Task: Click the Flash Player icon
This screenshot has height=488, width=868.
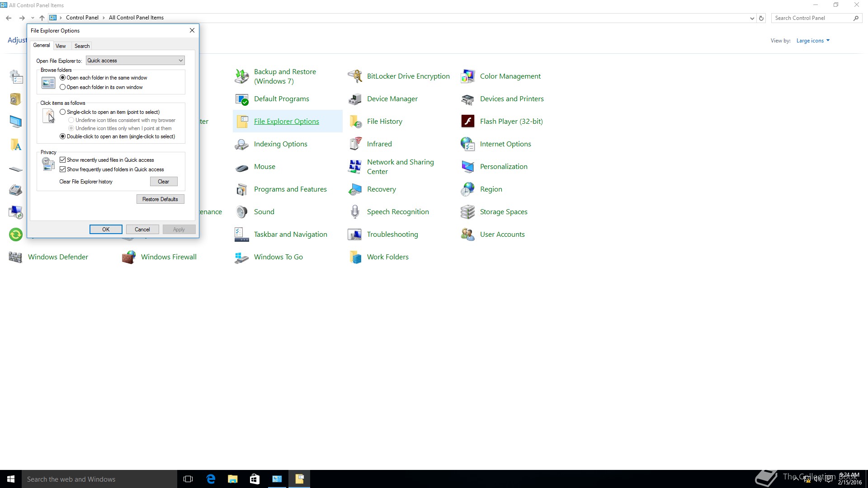Action: [467, 121]
